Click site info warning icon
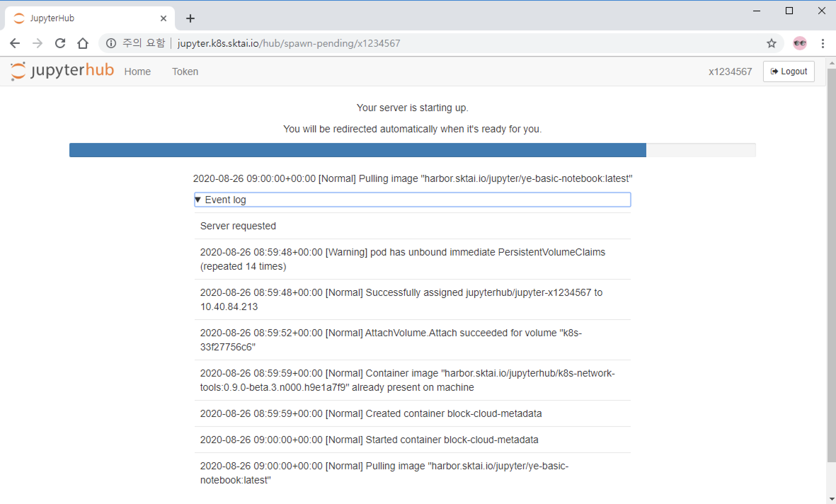Screen dimensions: 836x504 pos(111,43)
